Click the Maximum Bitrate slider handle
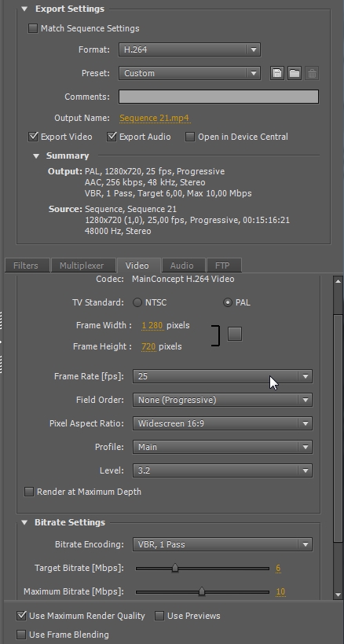 click(x=202, y=591)
